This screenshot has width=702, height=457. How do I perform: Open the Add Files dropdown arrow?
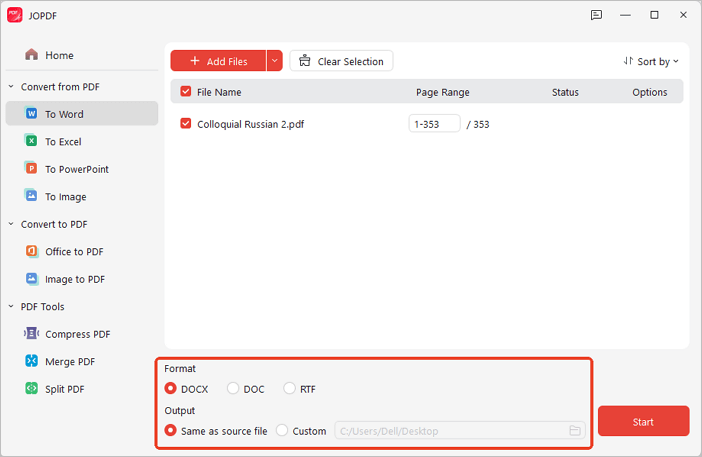point(274,61)
